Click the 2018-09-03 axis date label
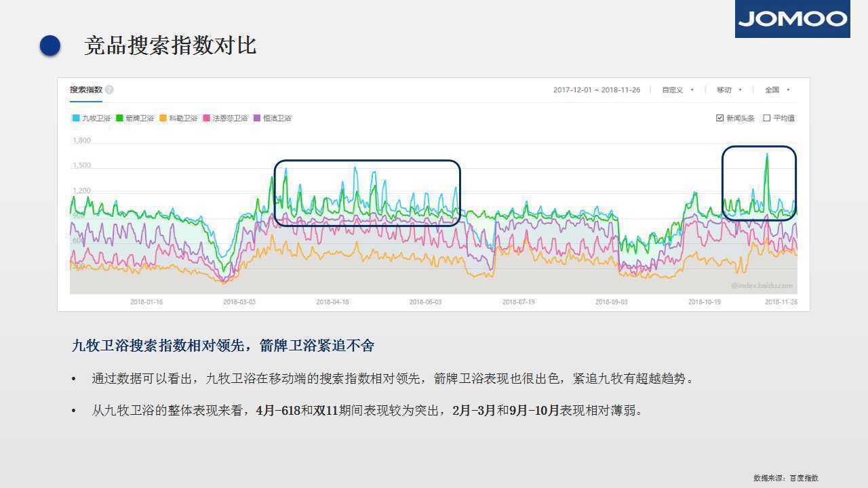Viewport: 868px width, 488px height. point(611,302)
